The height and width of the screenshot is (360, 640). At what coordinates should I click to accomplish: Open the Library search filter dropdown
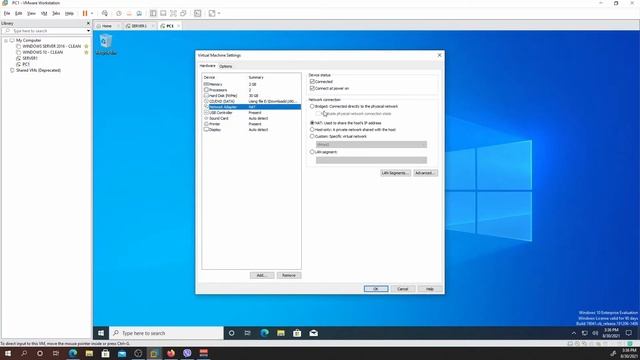(x=88, y=31)
